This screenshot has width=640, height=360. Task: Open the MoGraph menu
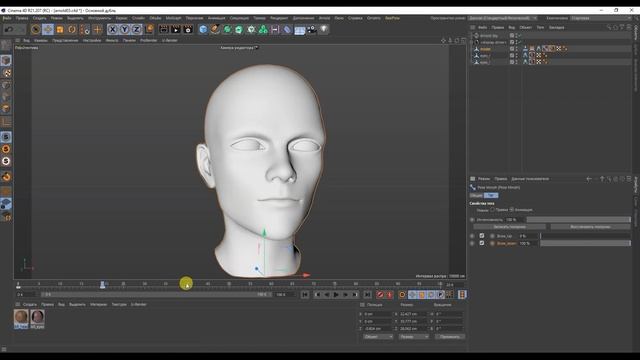coord(173,18)
